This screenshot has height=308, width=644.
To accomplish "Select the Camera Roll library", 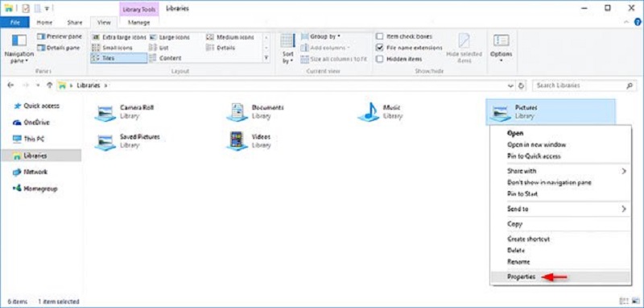I will [126, 112].
